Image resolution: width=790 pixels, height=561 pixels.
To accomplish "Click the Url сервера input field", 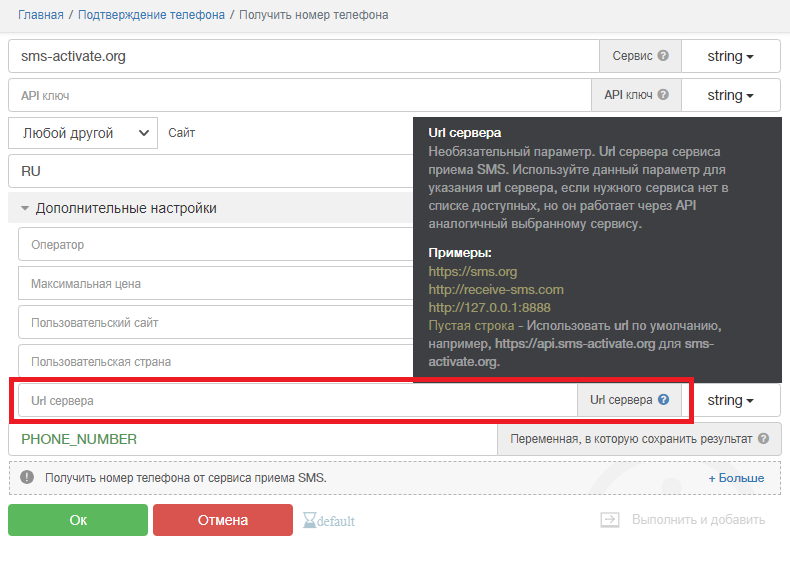I will (297, 400).
